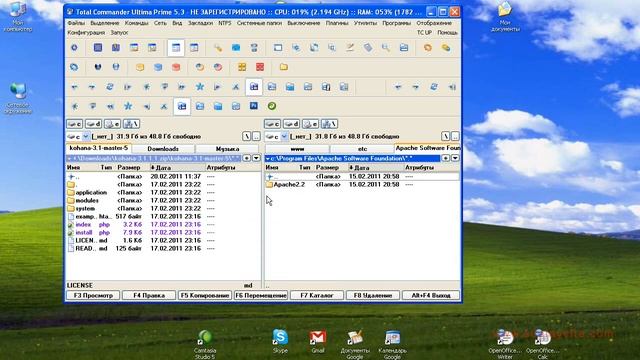Open the NTFS menu
Viewport: 640px width, 360px height.
pos(224,23)
